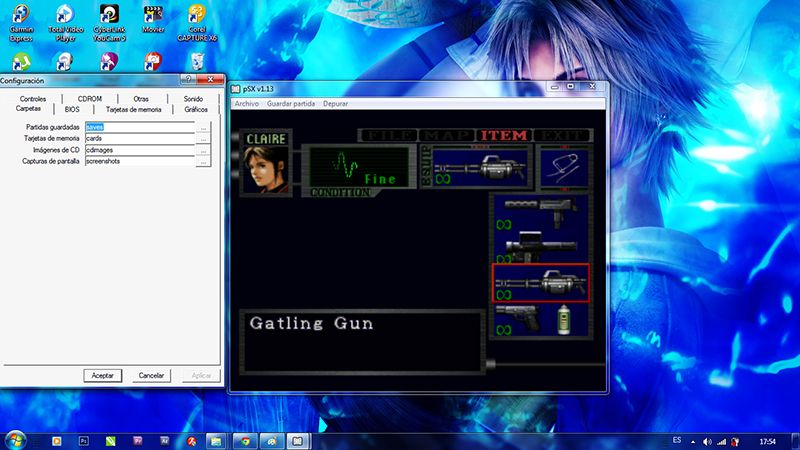Switch to the Controles tab
This screenshot has width=800, height=450.
coord(33,98)
